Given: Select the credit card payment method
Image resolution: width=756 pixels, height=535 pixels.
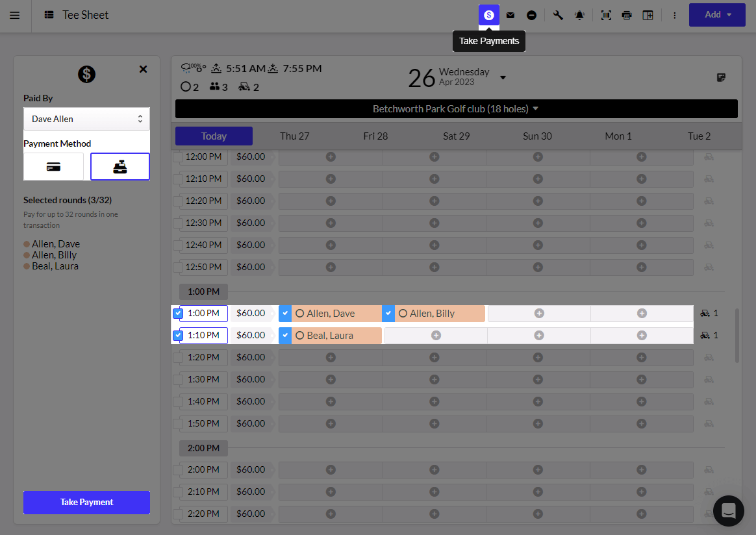Looking at the screenshot, I should (x=53, y=167).
